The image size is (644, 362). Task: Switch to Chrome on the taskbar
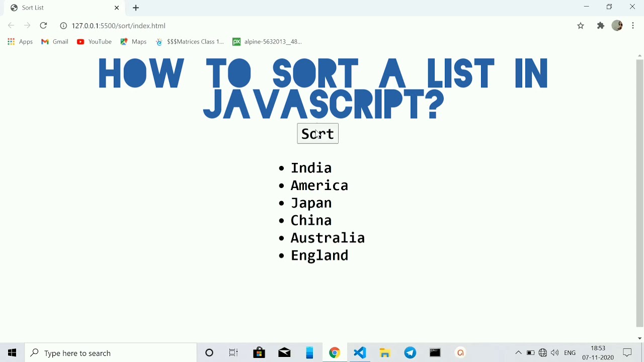(335, 353)
